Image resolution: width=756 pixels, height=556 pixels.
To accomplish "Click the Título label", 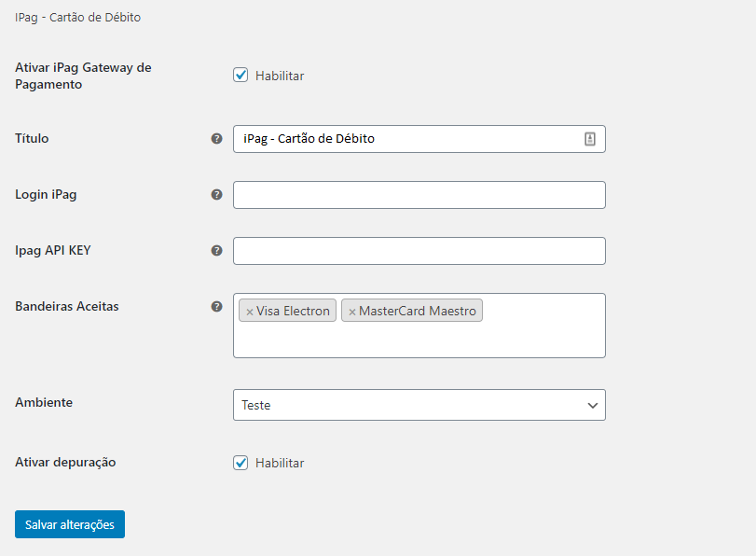I will click(32, 138).
